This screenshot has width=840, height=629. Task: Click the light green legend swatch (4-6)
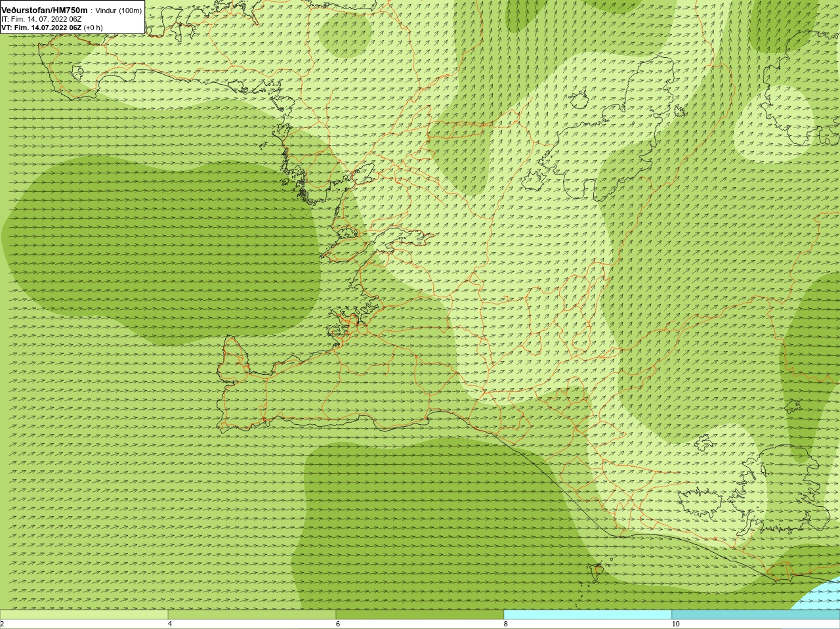[x=252, y=615]
